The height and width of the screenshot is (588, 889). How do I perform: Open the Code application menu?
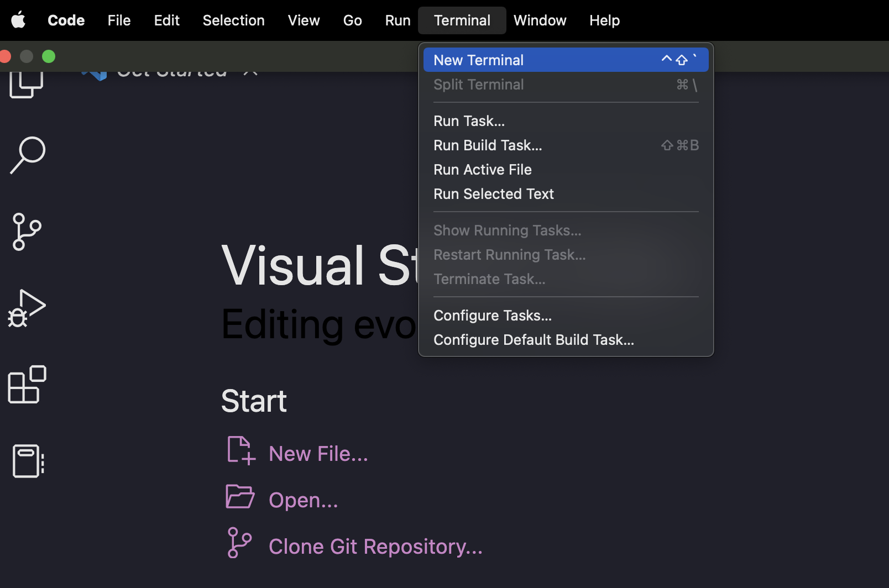tap(66, 20)
